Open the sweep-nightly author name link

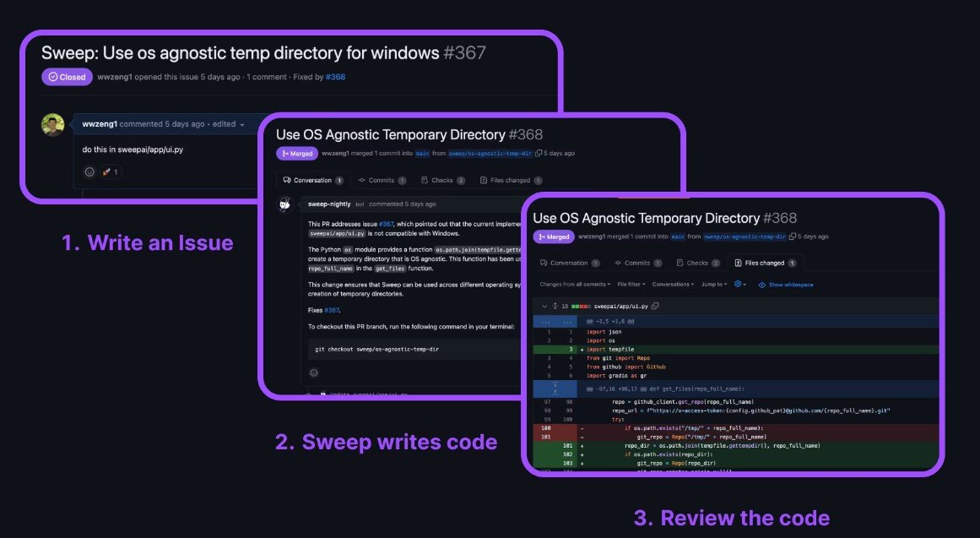pos(329,204)
